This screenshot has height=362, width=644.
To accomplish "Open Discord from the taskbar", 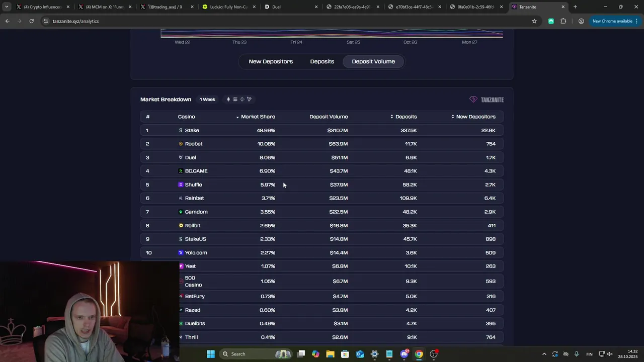I will pos(404,354).
